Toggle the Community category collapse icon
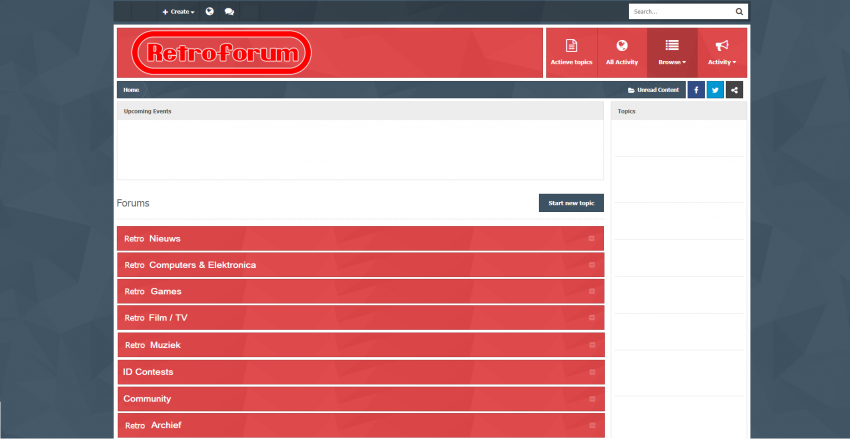This screenshot has width=850, height=439. pos(591,399)
